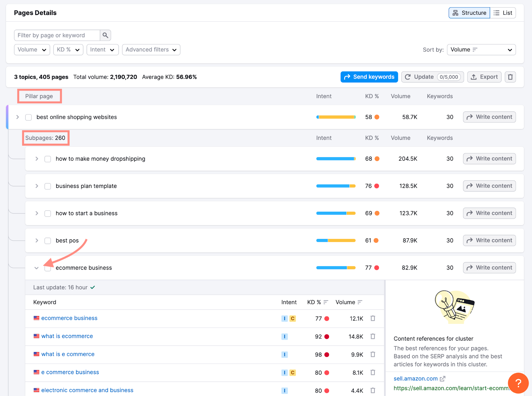Viewport: 532px width, 396px height.
Task: Check the 'ecommerce business' subpage checkbox
Action: [x=48, y=268]
